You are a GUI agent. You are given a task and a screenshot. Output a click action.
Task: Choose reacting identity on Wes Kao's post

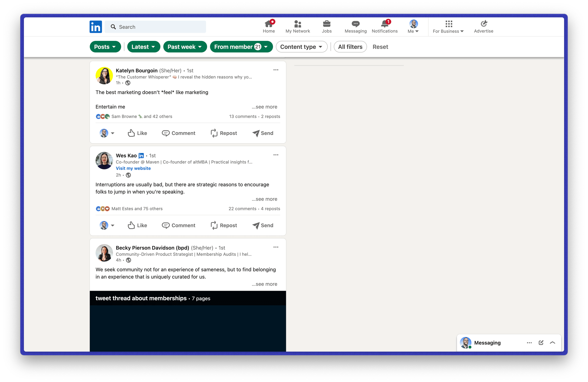tap(107, 225)
